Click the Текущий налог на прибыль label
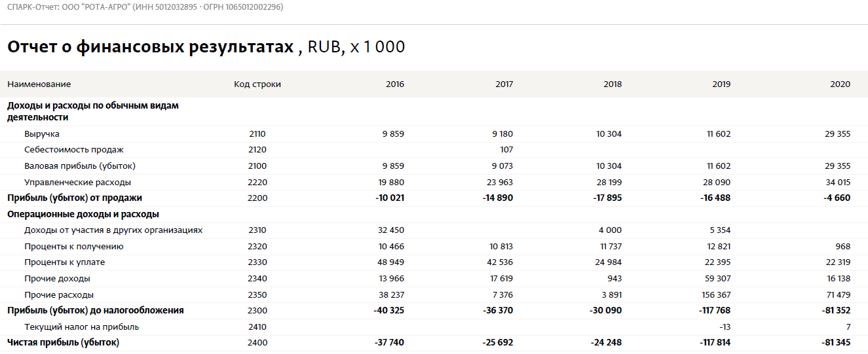The height and width of the screenshot is (354, 868). tap(82, 327)
